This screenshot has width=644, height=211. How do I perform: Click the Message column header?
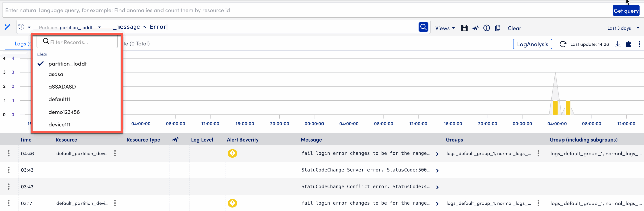pyautogui.click(x=311, y=139)
